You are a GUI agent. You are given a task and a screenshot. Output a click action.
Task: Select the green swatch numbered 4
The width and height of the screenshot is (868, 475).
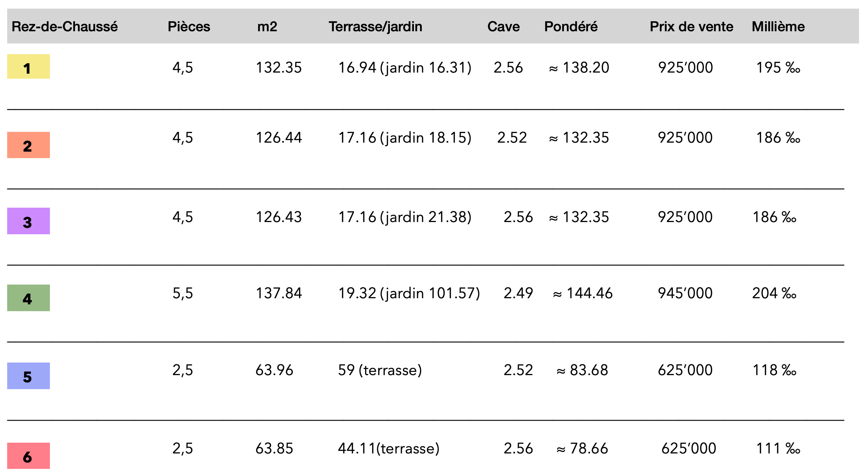[28, 298]
